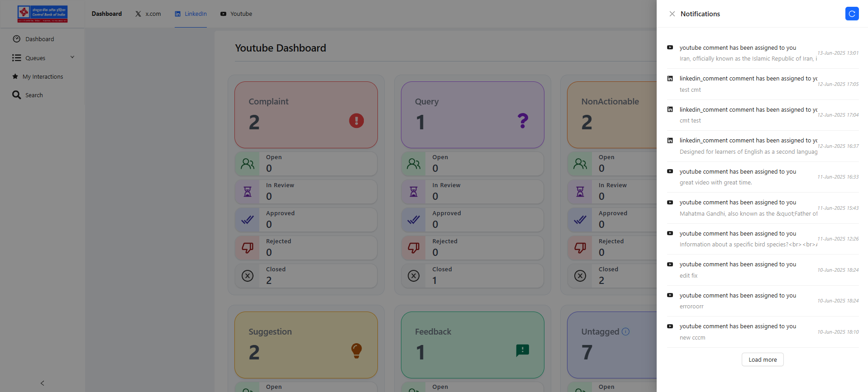Click the 13-Jun-2025 13:01 timestamp
This screenshot has height=392, width=868.
coord(838,53)
